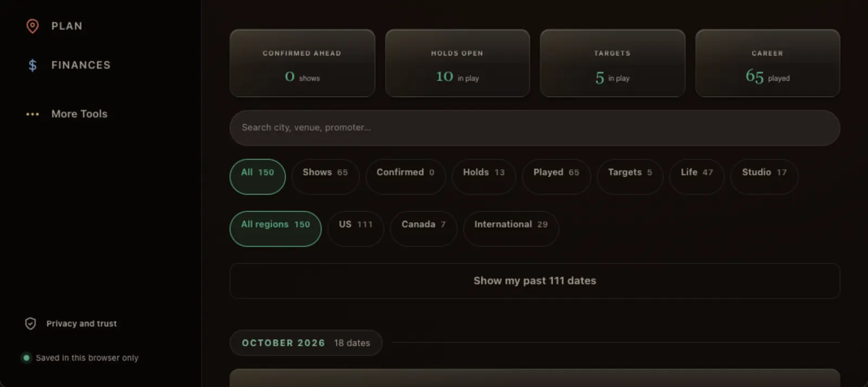The height and width of the screenshot is (387, 868).
Task: Click the Privacy and trust shield icon
Action: pos(30,324)
